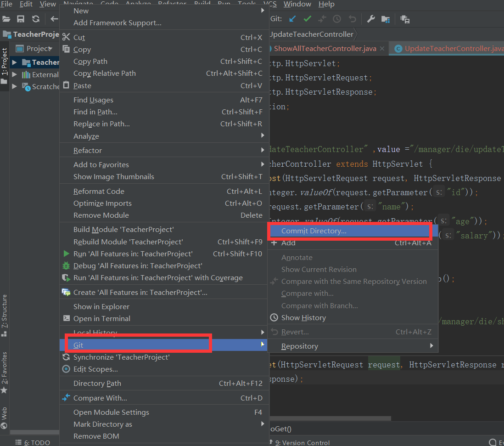Viewport: 504px width, 446px height.
Task: Expand the Add to Favorites submenu
Action: [x=164, y=164]
